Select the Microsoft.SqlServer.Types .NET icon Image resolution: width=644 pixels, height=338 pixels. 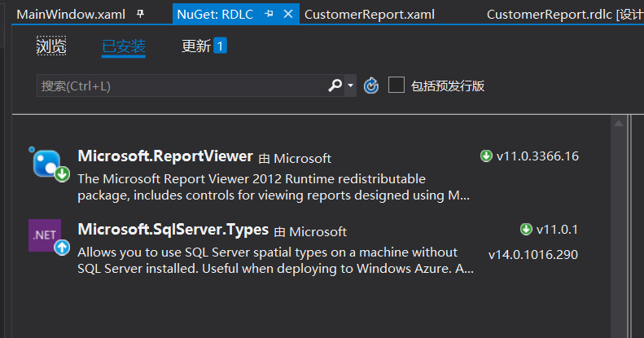tap(45, 235)
